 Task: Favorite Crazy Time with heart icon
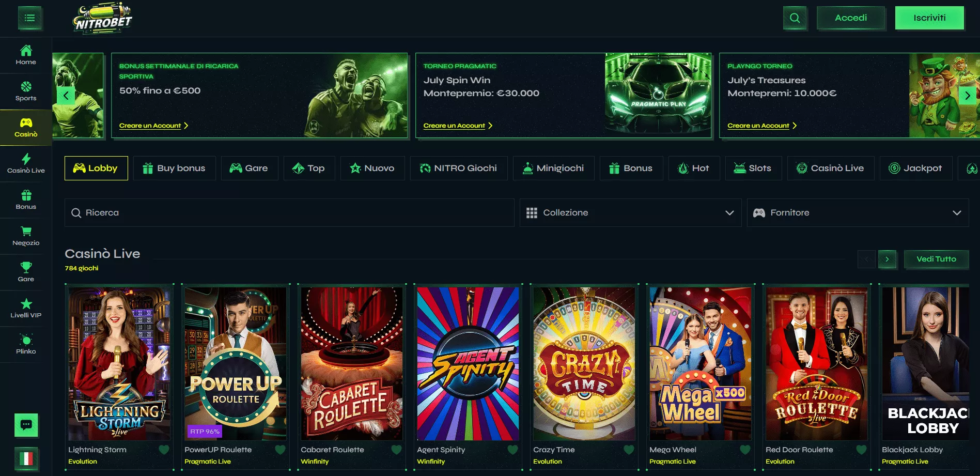(629, 450)
